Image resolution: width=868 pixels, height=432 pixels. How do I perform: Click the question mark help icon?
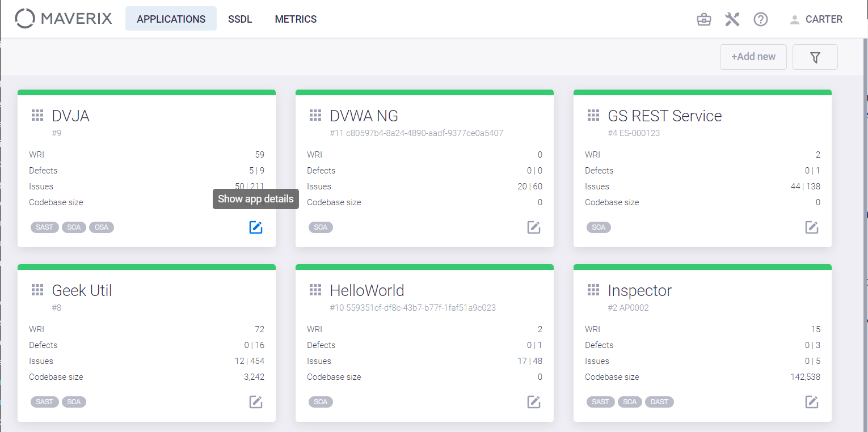761,19
